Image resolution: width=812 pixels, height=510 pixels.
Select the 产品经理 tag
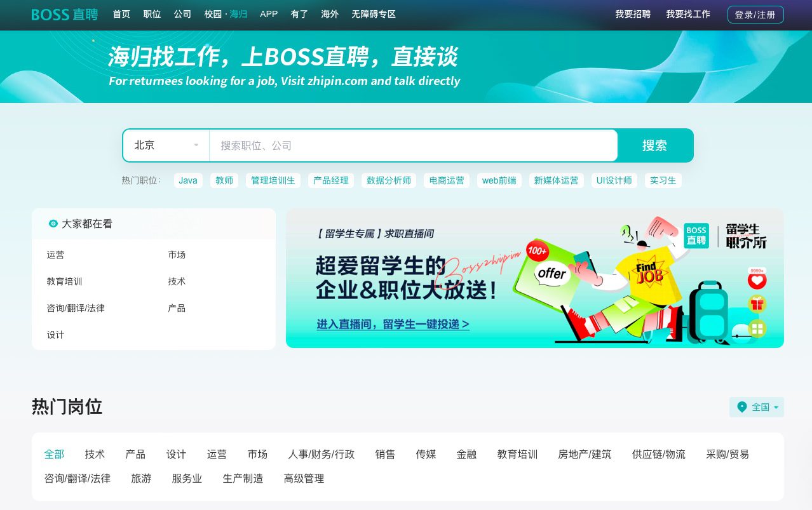pyautogui.click(x=331, y=180)
